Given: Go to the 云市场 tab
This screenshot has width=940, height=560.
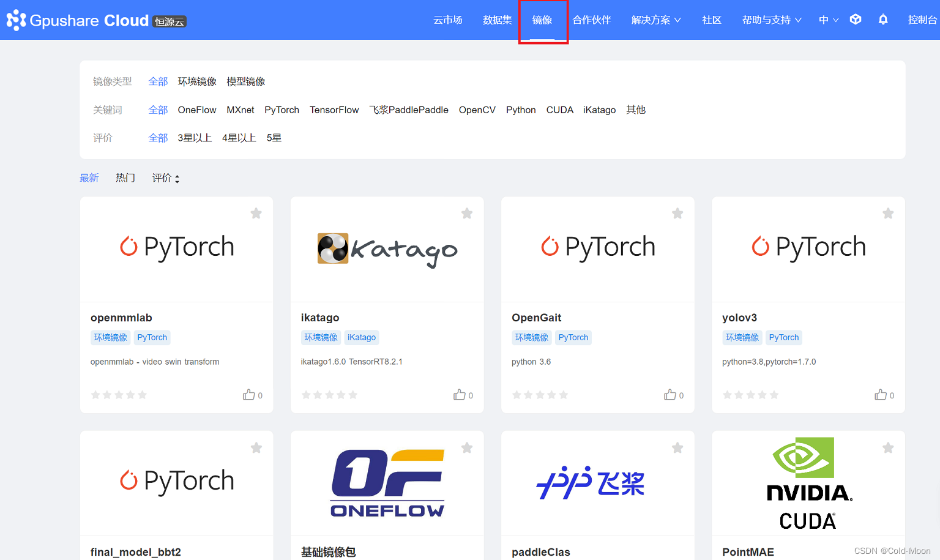Looking at the screenshot, I should 448,20.
